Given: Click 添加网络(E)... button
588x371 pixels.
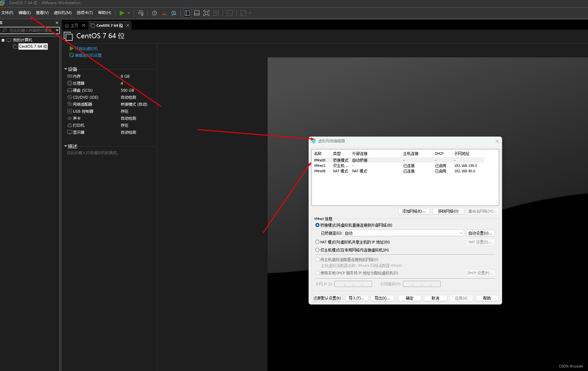Looking at the screenshot, I should tap(414, 211).
